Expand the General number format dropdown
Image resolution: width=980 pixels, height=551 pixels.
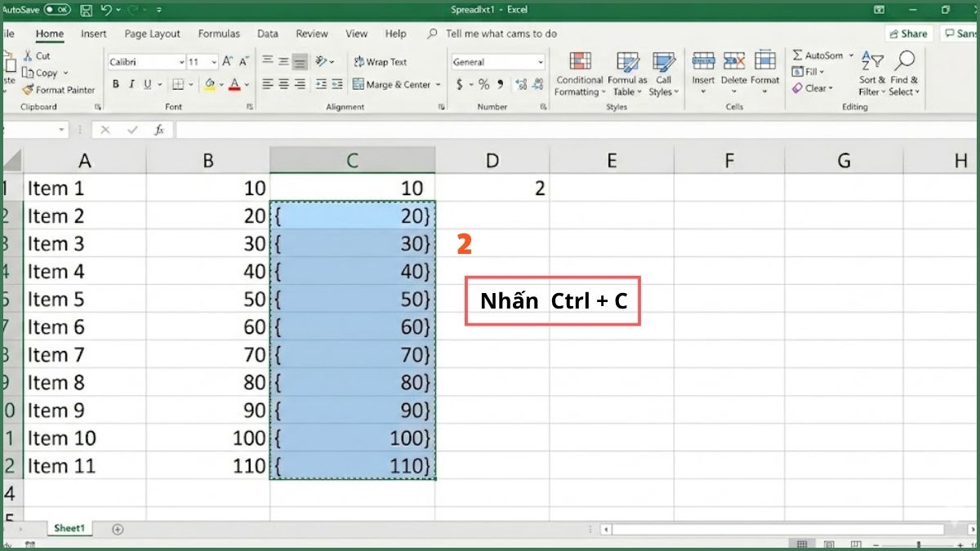[541, 62]
